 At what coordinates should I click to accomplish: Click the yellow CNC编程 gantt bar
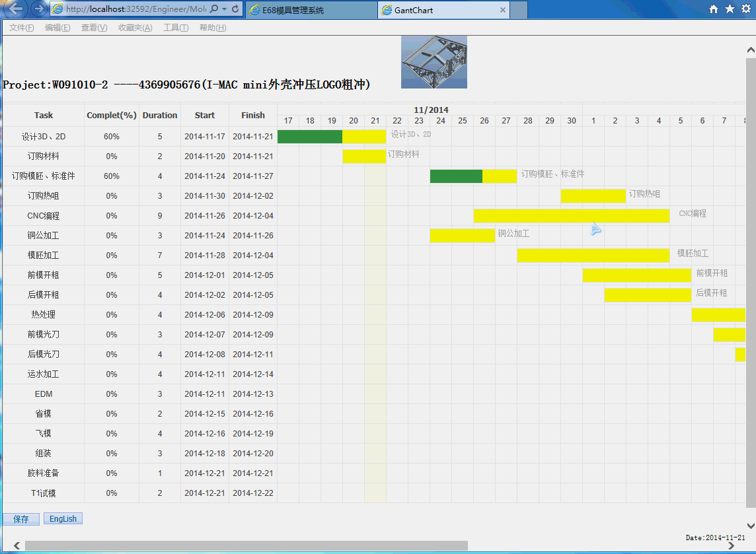[x=572, y=216]
